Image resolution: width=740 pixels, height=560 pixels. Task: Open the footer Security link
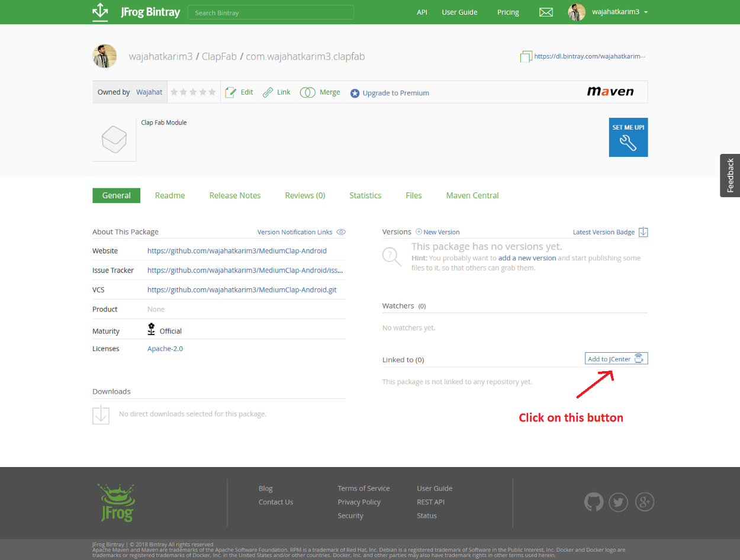point(350,516)
